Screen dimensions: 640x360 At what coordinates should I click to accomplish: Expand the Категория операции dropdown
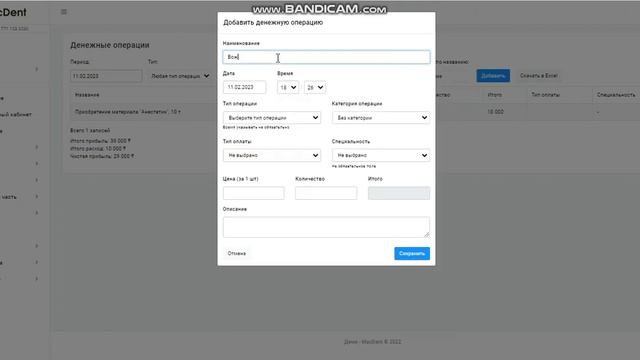point(381,118)
